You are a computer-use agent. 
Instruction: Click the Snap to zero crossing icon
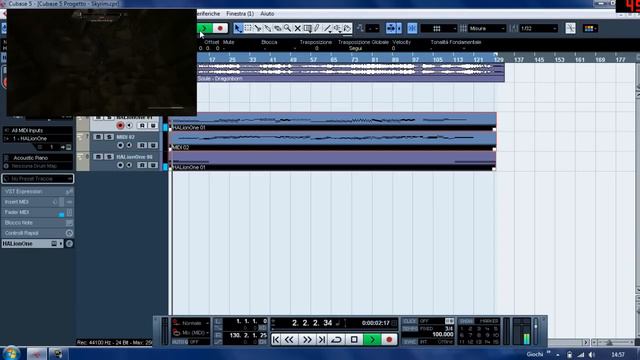click(571, 28)
